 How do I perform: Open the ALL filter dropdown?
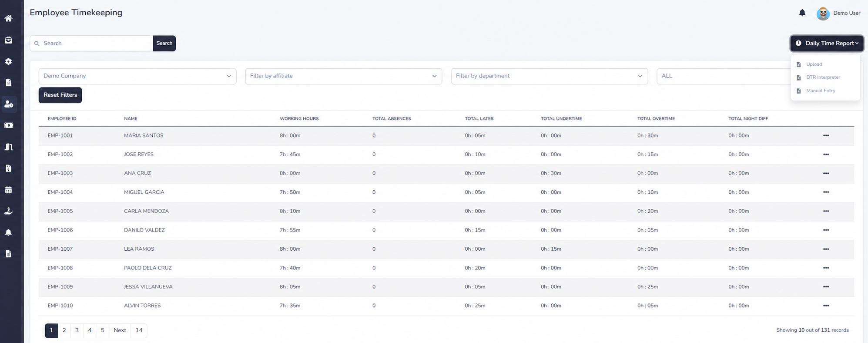[723, 76]
